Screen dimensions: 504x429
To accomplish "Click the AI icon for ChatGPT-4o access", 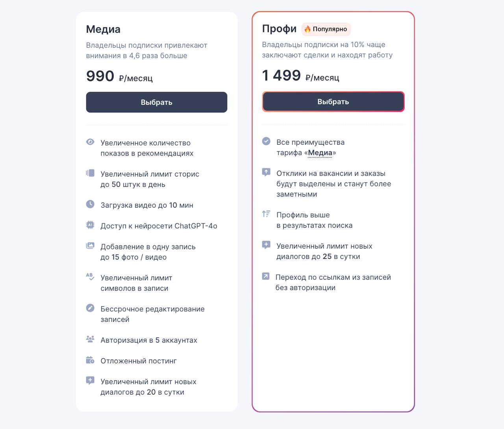I will coord(90,225).
